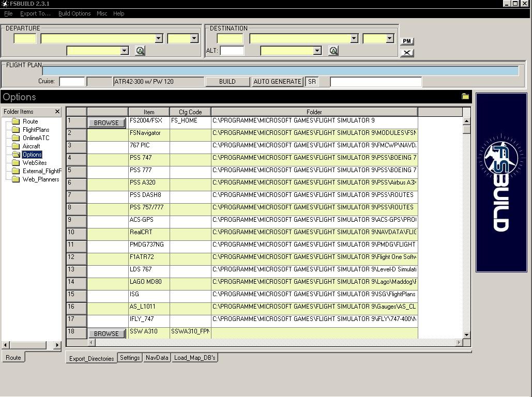Click grid vertical scrollbar down arrow

pyautogui.click(x=466, y=334)
